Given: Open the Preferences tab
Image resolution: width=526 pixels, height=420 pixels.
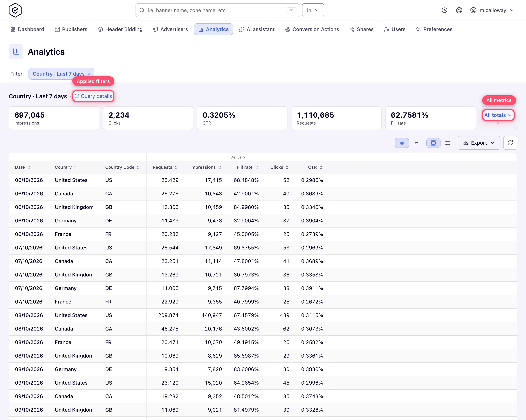Looking at the screenshot, I should 434,29.
